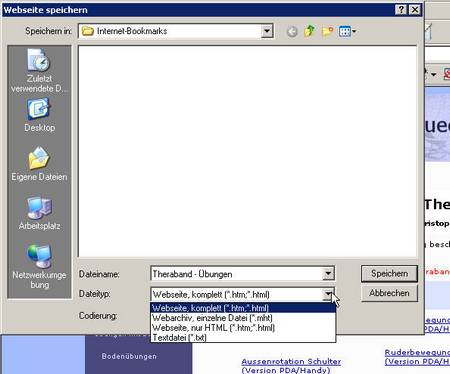This screenshot has width=450, height=374.
Task: Create a new folder
Action: click(x=327, y=31)
